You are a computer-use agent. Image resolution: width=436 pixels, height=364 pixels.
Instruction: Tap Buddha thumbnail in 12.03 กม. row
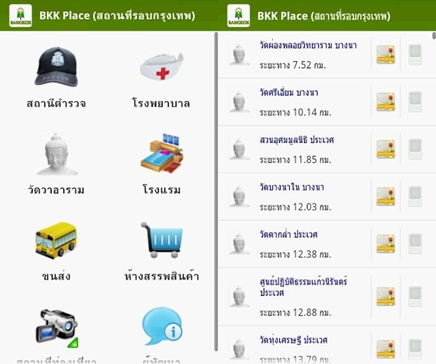tap(239, 197)
